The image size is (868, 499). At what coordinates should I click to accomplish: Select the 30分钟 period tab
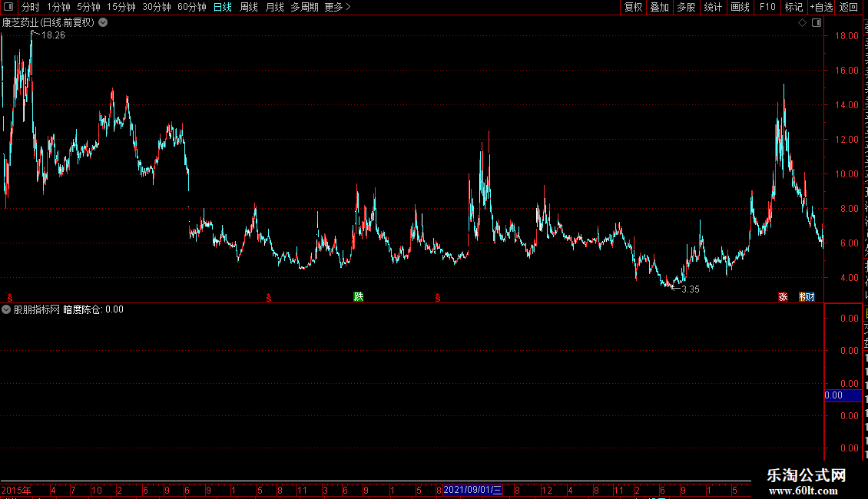coord(157,7)
